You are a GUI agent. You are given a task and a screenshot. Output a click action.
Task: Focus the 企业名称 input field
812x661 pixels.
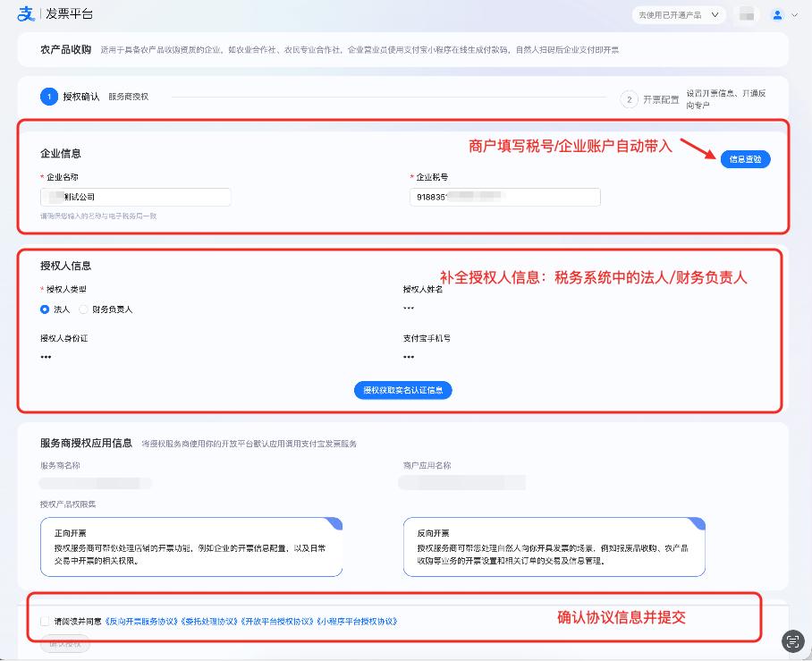point(136,197)
